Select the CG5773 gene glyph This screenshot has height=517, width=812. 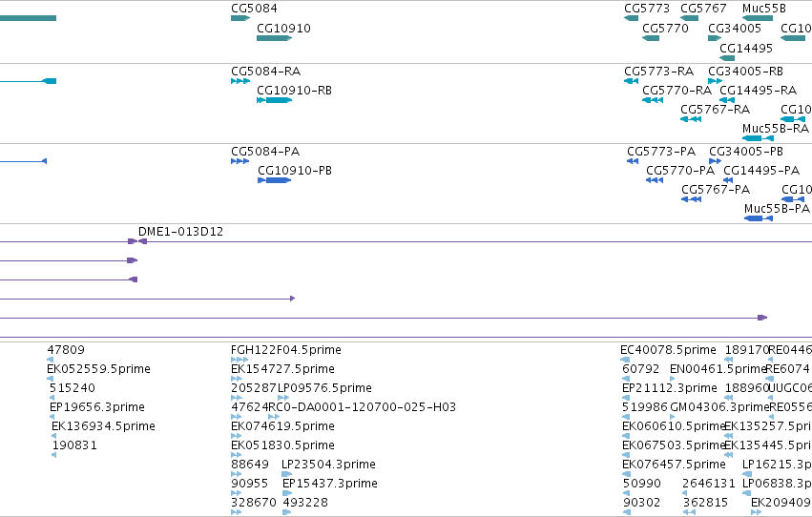pos(632,18)
